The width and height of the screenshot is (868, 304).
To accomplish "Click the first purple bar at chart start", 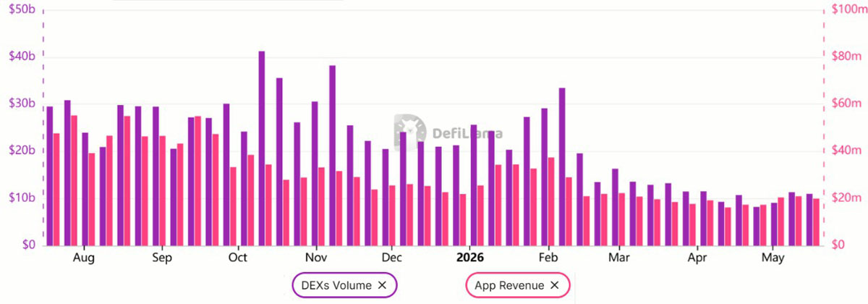I will tap(50, 176).
